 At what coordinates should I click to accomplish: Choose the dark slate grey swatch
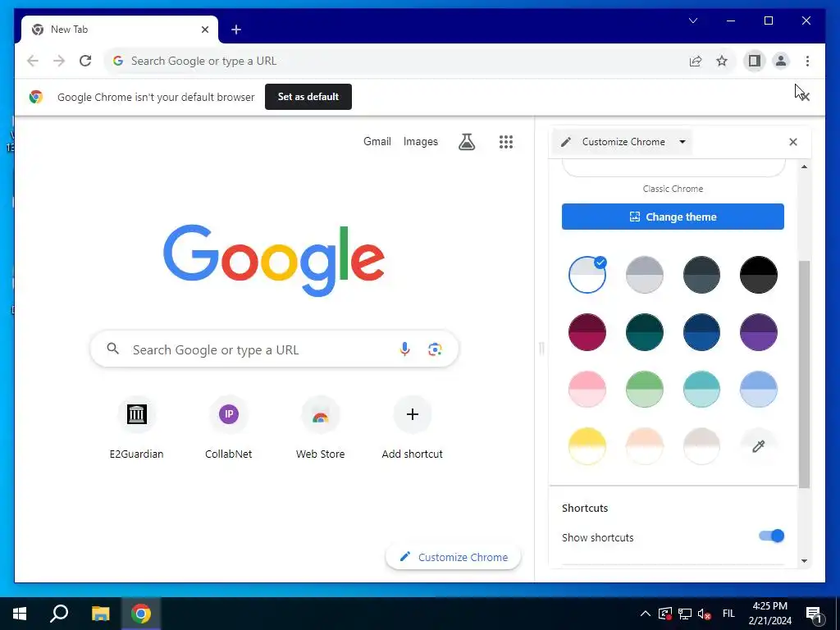(x=702, y=275)
